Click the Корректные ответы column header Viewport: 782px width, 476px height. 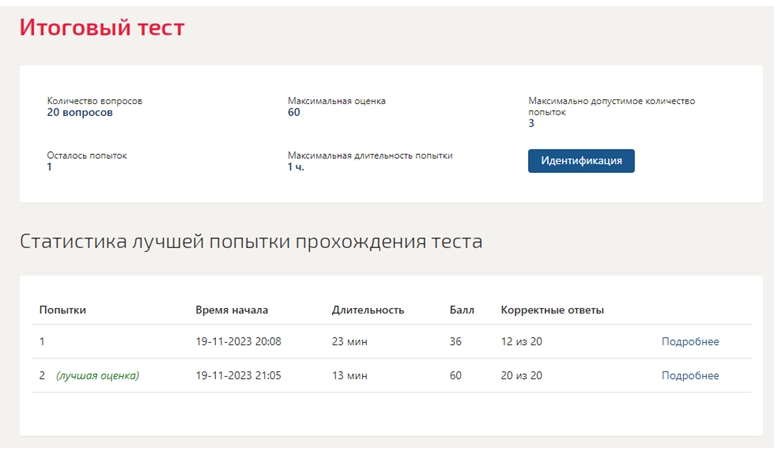click(552, 310)
